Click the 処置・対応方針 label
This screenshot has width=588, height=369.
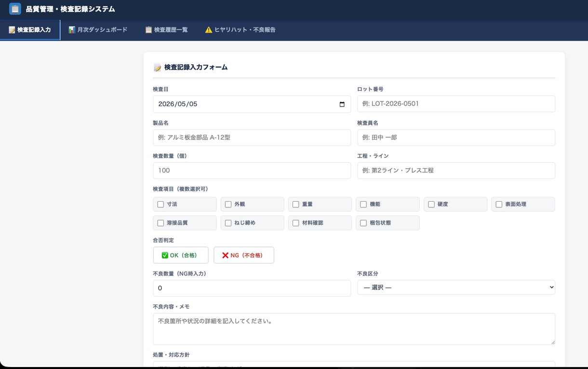[x=171, y=355]
